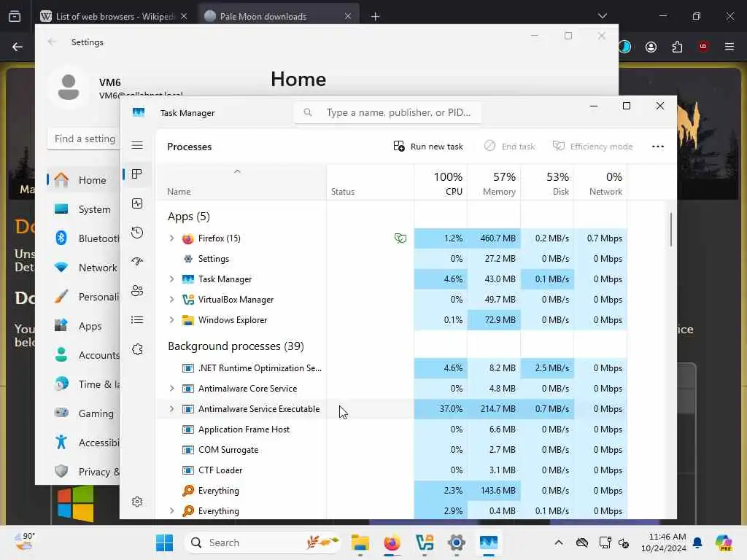Screen dimensions: 747x560
Task: Click the VirtualBox Manager process icon
Action: click(187, 300)
